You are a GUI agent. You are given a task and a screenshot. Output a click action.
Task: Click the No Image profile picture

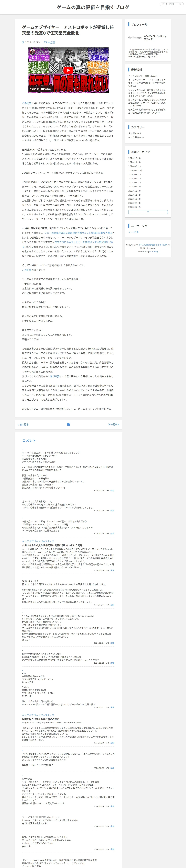[135, 38]
